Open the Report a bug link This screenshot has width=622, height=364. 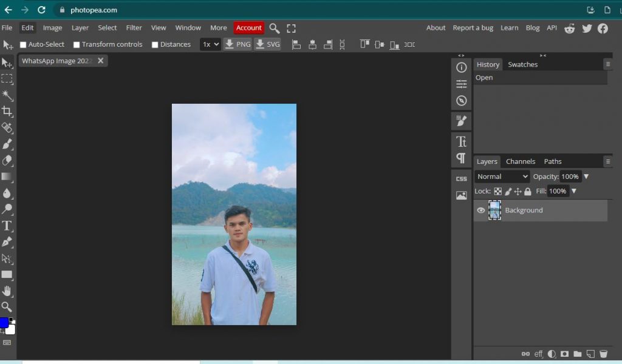point(473,28)
